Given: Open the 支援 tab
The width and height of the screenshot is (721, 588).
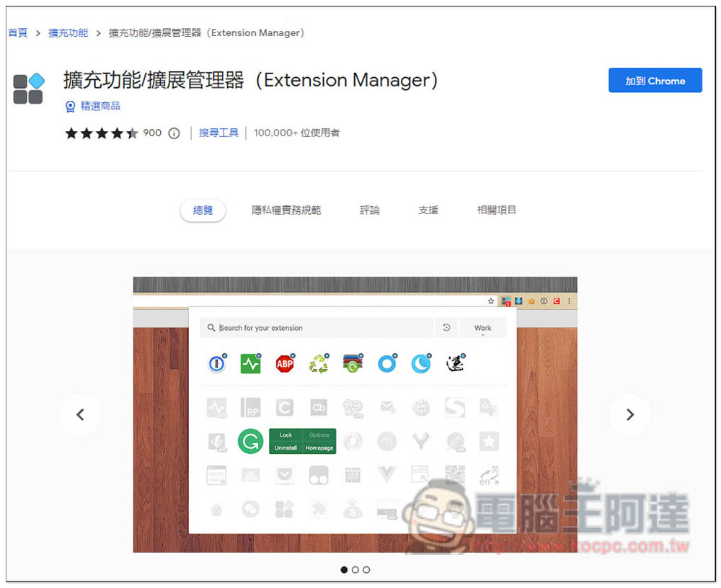Looking at the screenshot, I should [x=428, y=210].
